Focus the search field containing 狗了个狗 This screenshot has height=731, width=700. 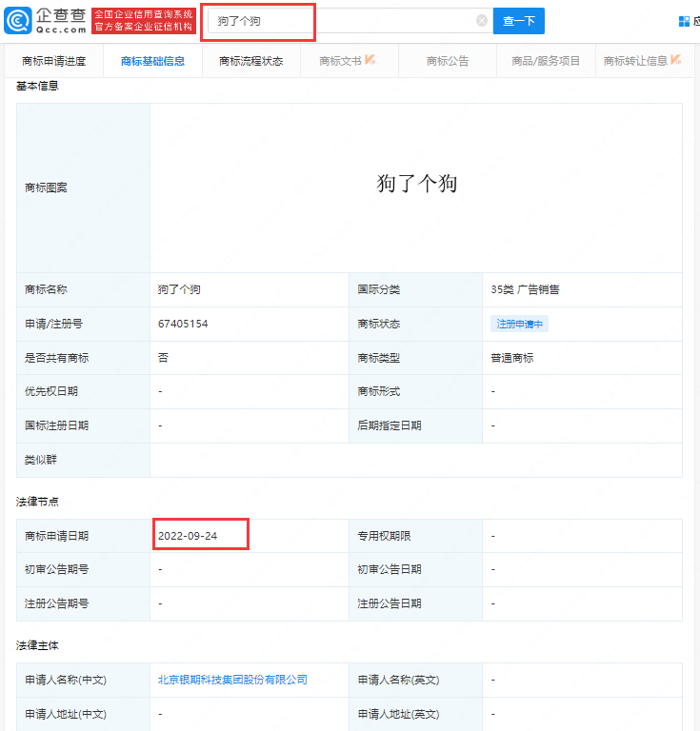click(x=343, y=21)
